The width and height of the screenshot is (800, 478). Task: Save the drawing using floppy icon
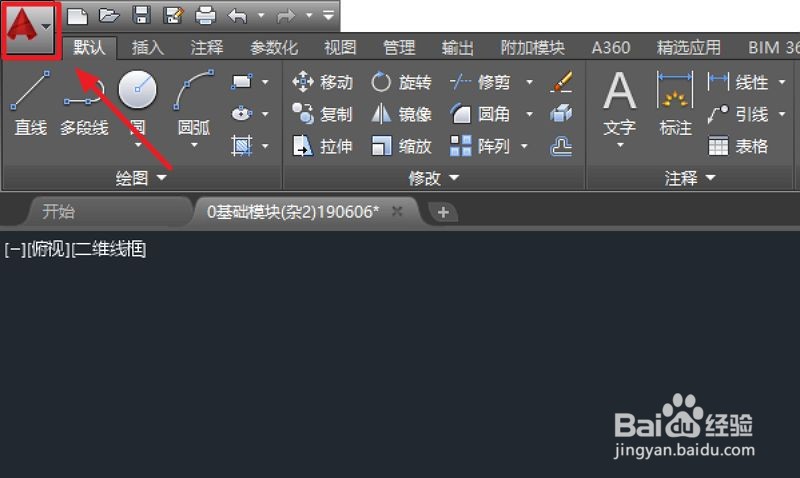coord(141,15)
